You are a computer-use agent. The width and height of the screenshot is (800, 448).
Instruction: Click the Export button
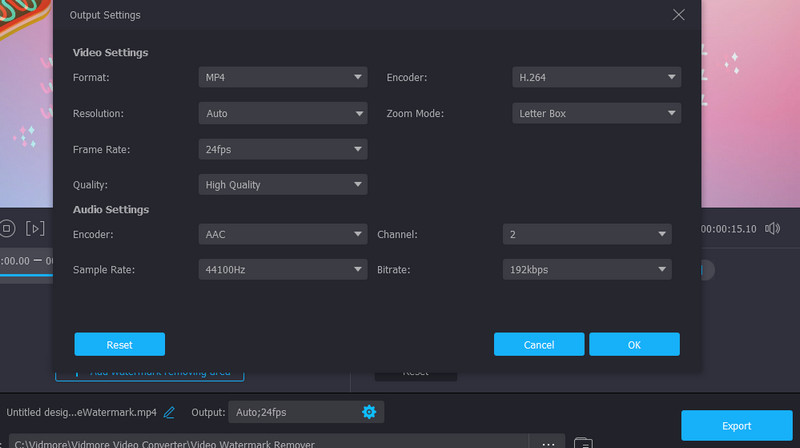point(736,426)
